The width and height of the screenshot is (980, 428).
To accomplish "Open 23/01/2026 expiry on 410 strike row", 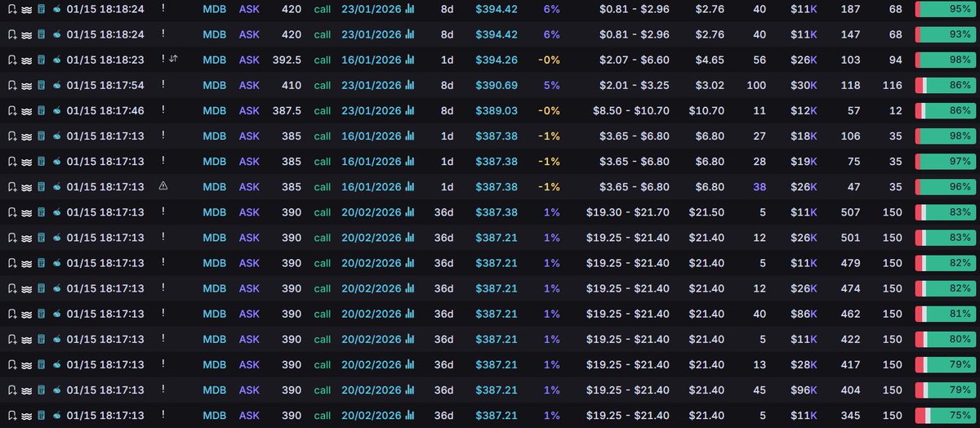I will pyautogui.click(x=372, y=86).
